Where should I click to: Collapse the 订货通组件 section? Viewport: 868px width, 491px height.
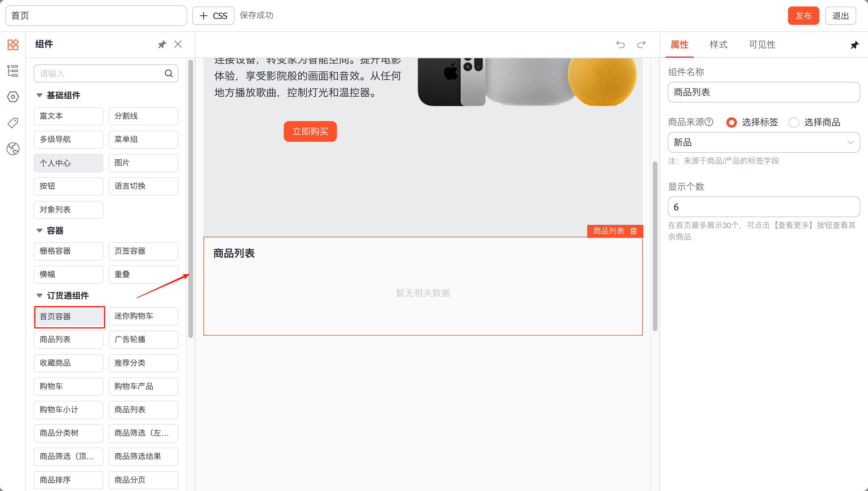(x=40, y=295)
